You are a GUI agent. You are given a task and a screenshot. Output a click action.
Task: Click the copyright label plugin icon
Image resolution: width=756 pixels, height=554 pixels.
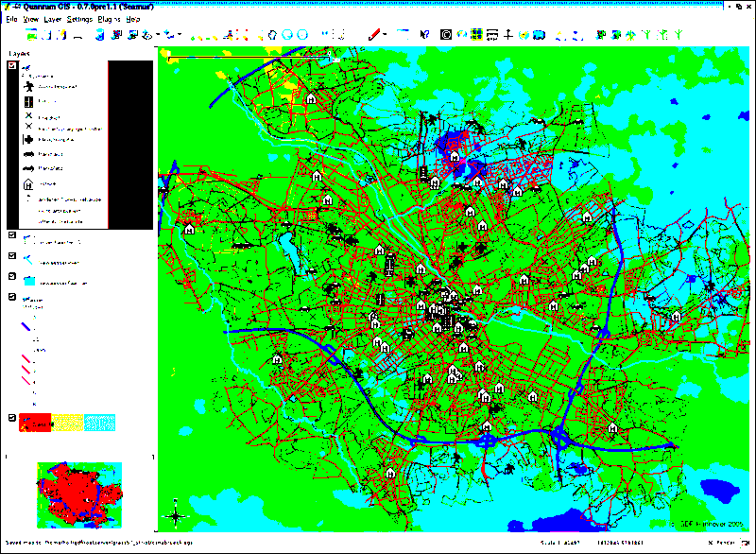[446, 35]
